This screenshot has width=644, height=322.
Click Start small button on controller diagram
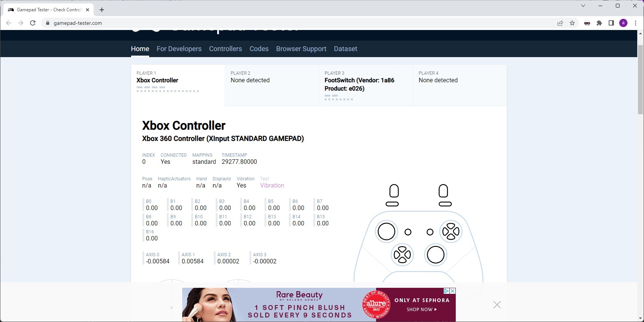pyautogui.click(x=430, y=232)
